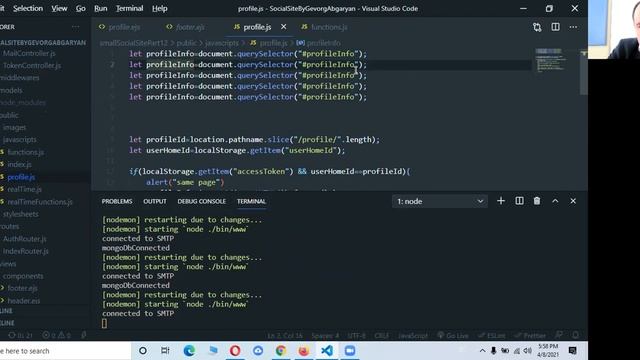Change CRLF end of line sequence
640x360 pixels.
click(x=381, y=336)
